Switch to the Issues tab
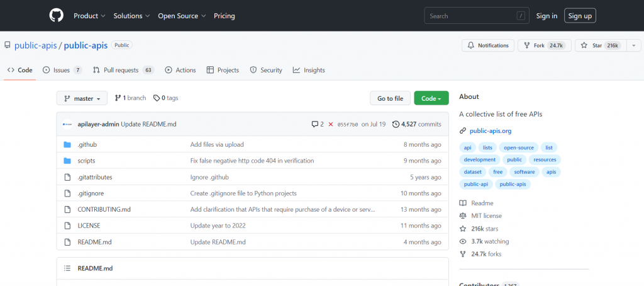This screenshot has height=286, width=644. (x=62, y=70)
